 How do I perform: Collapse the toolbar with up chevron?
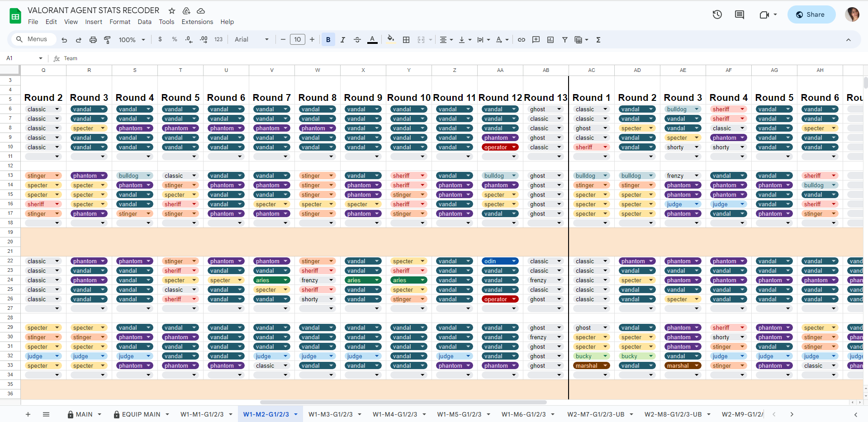click(x=849, y=40)
